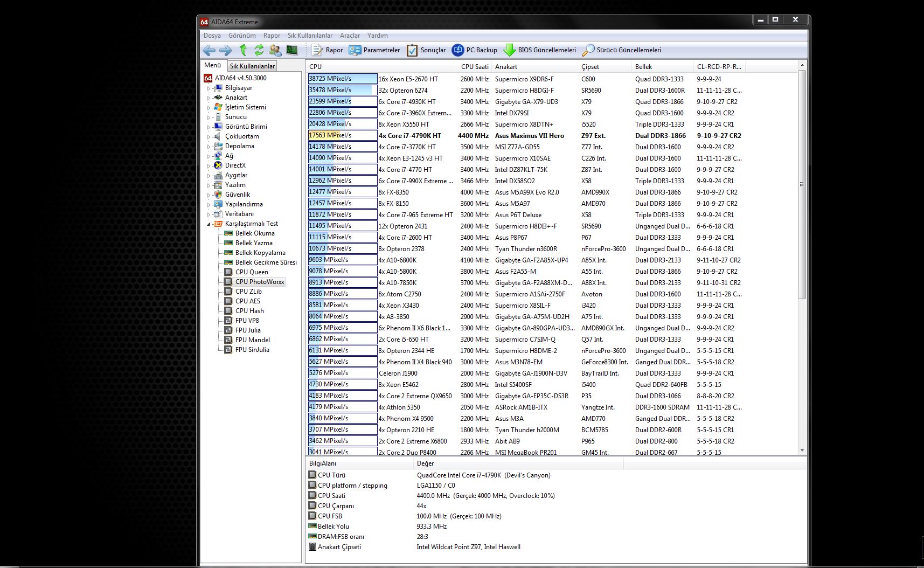This screenshot has height=568, width=924.
Task: Collapse the Karşılaştırmalı Test node
Action: coord(209,224)
